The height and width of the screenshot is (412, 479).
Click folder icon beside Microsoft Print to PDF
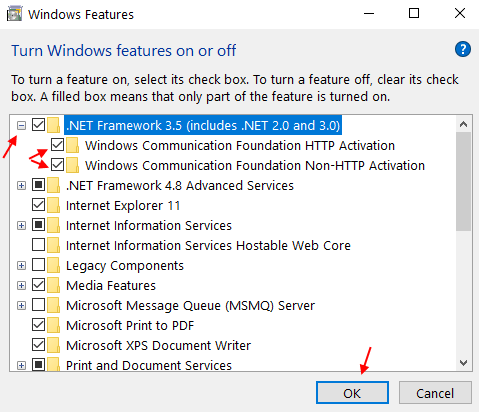(x=53, y=325)
